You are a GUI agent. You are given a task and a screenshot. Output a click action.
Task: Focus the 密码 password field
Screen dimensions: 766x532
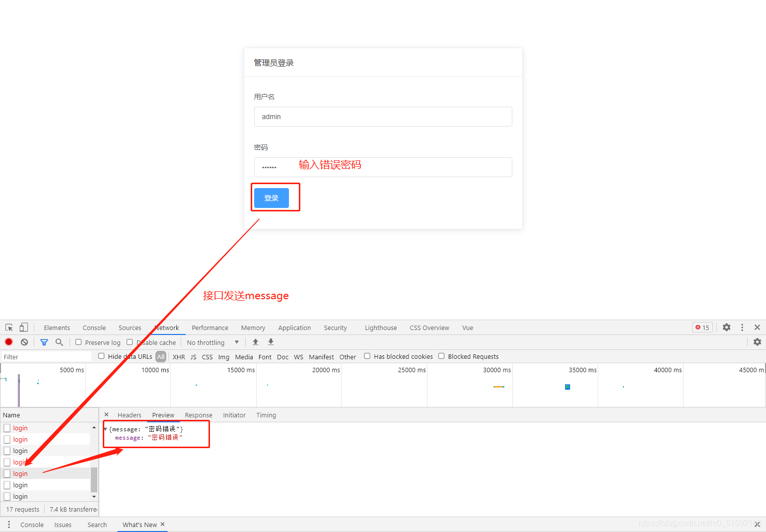[383, 167]
